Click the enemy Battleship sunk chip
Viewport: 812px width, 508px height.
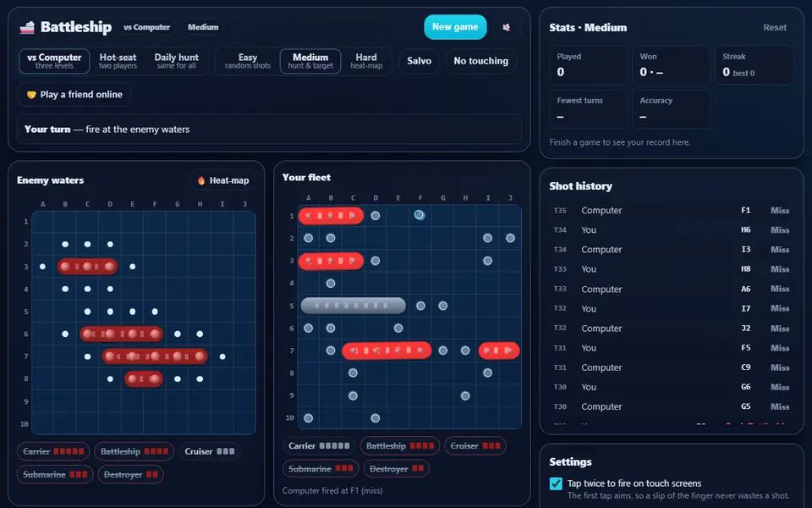134,451
